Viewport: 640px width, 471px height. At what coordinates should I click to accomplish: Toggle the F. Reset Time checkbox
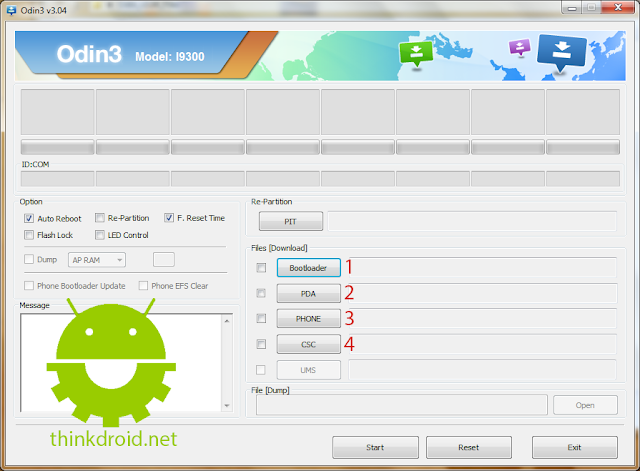point(169,218)
